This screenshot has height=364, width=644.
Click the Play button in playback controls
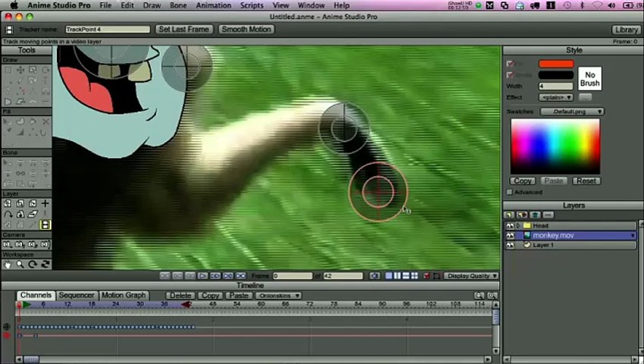click(202, 275)
